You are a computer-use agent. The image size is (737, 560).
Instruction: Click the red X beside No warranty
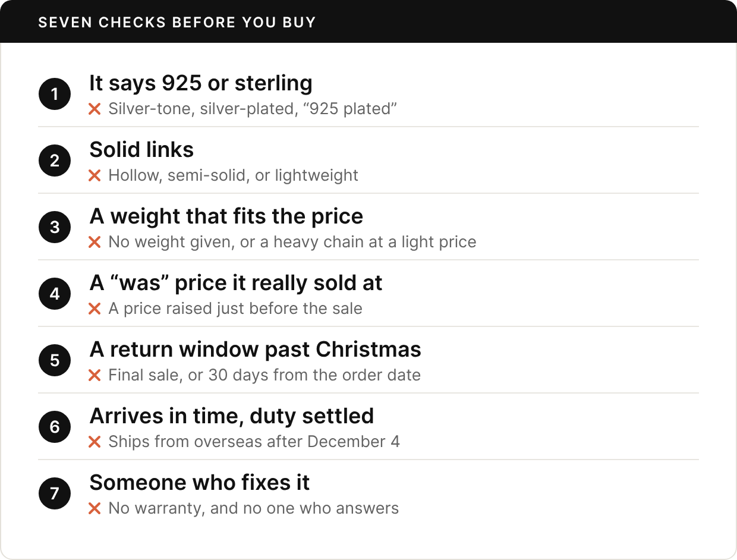95,509
